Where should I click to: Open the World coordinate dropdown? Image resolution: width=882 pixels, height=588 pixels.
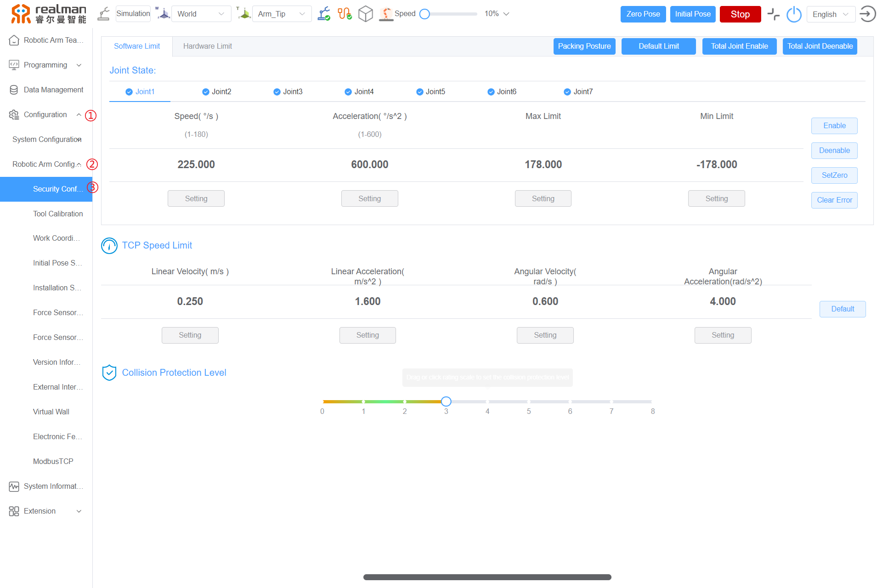click(x=201, y=14)
